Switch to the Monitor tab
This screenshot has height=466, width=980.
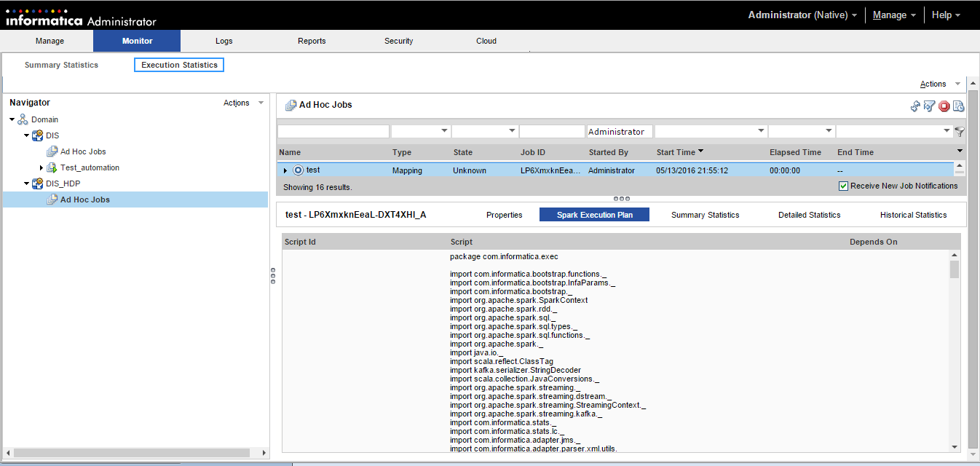pos(137,41)
